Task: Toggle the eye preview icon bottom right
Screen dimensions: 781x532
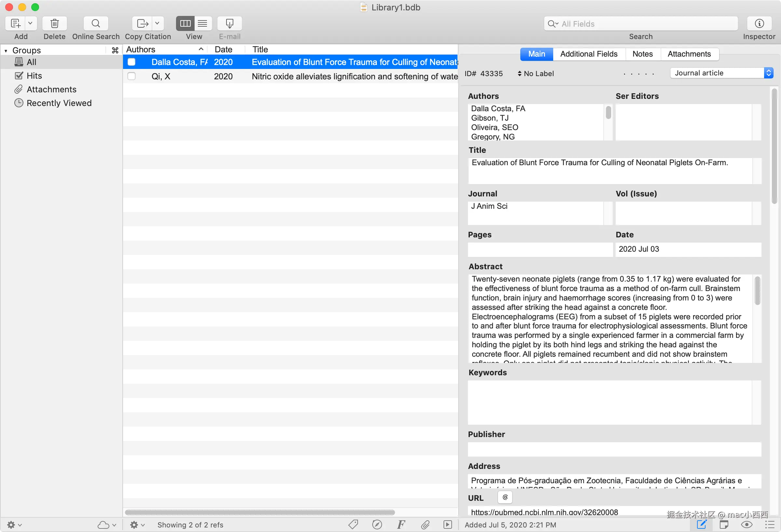Action: (747, 525)
